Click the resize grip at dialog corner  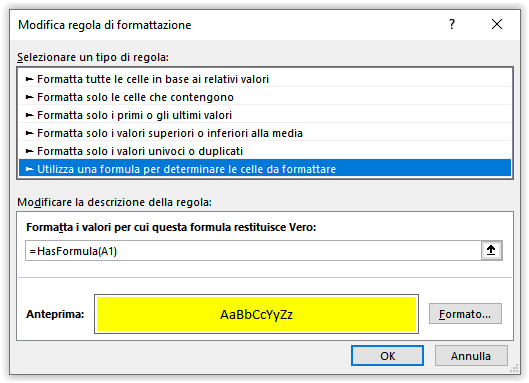click(514, 368)
